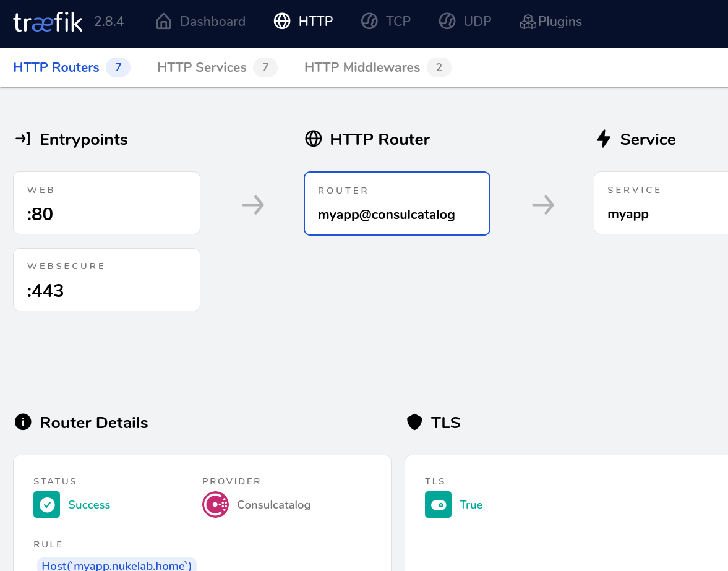Click the UDP icon in navigation
This screenshot has height=571, width=728.
click(x=448, y=21)
